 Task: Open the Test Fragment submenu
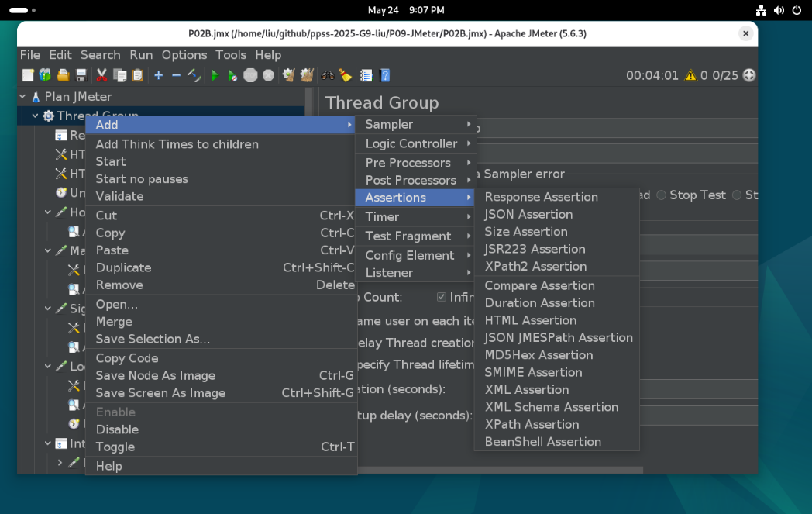416,236
